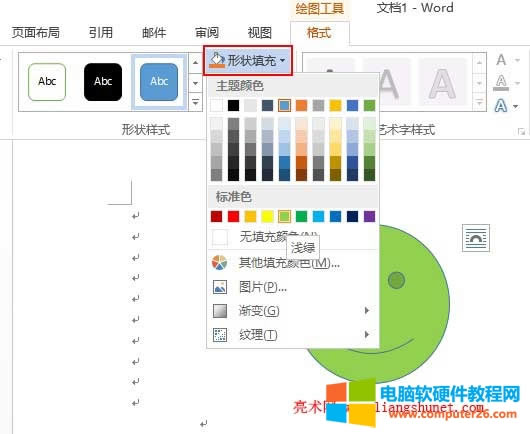Select the rightmost WordArt style A
Screen dimensions: 530x434
pos(442,83)
